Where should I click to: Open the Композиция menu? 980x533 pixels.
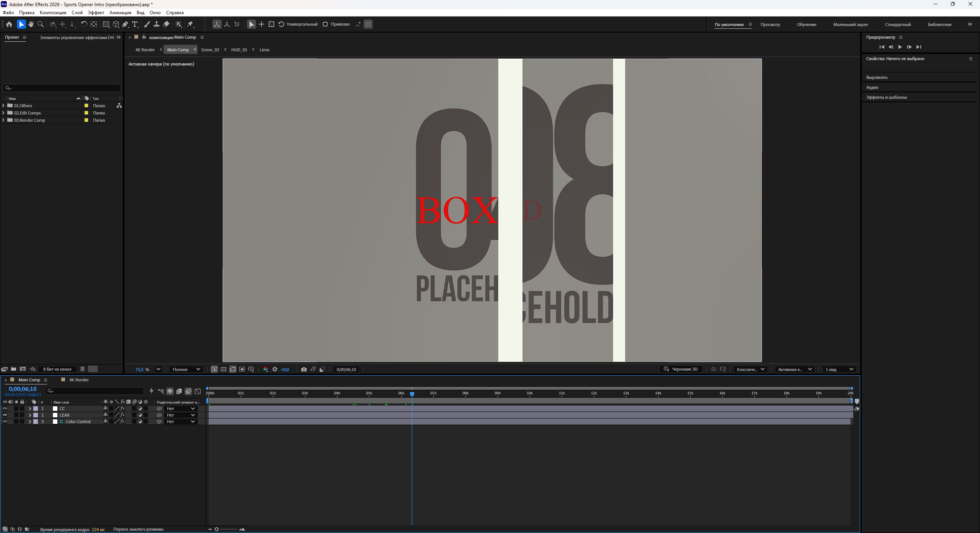pos(53,13)
